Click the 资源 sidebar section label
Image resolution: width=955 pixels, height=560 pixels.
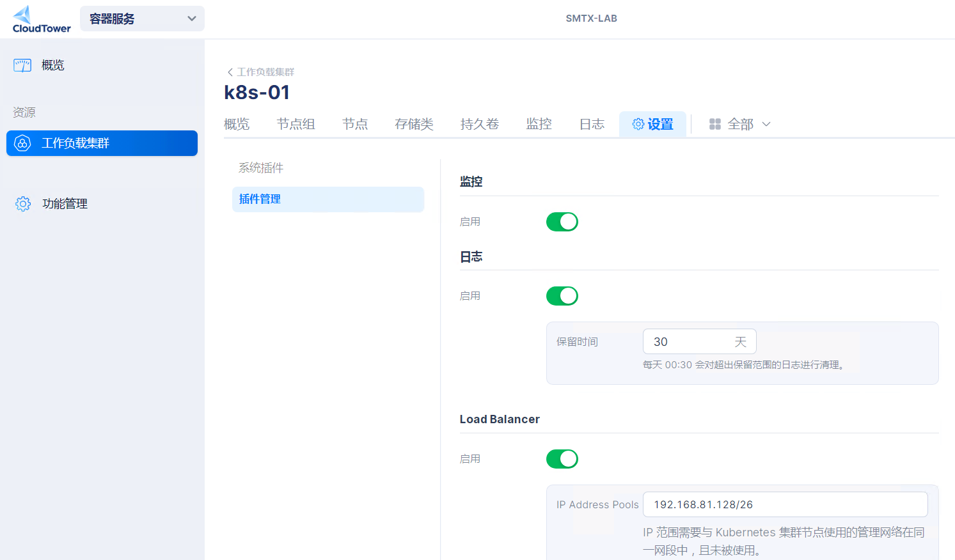[24, 113]
